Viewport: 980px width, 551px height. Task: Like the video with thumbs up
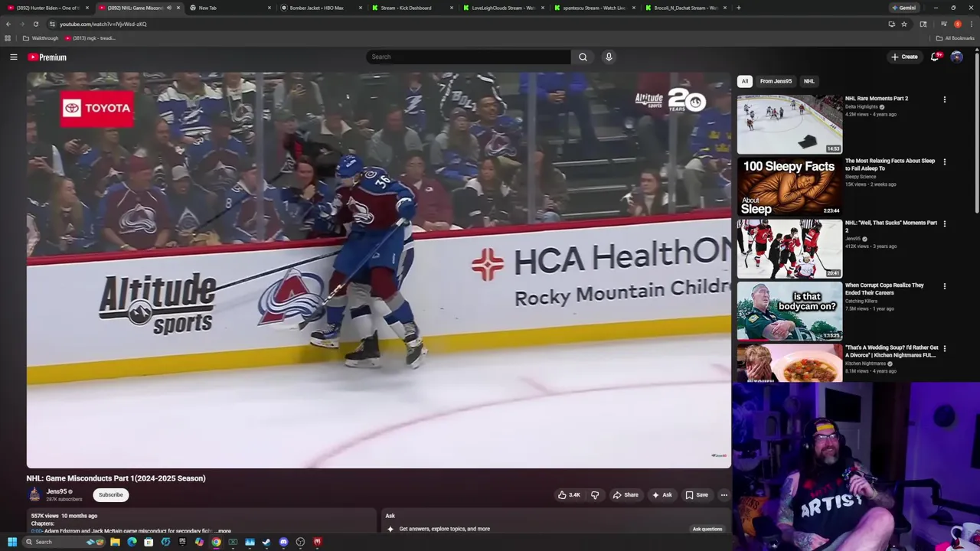coord(569,495)
